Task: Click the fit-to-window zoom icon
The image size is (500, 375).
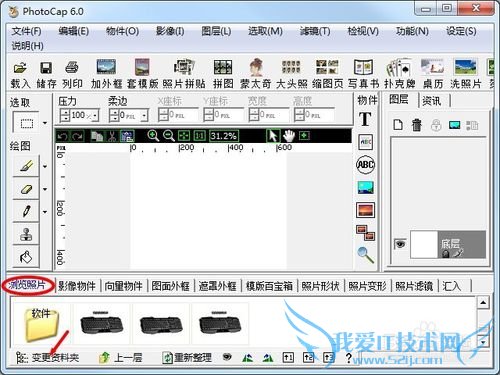Action: tap(184, 136)
